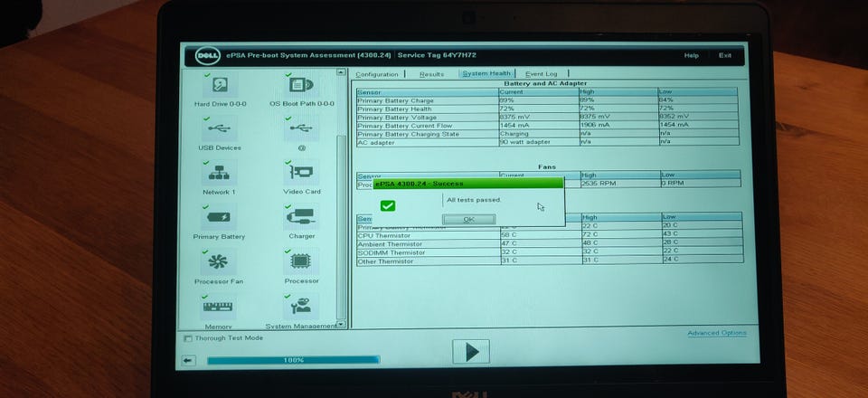Switch to the System Health tab
The image size is (868, 398).
point(486,73)
